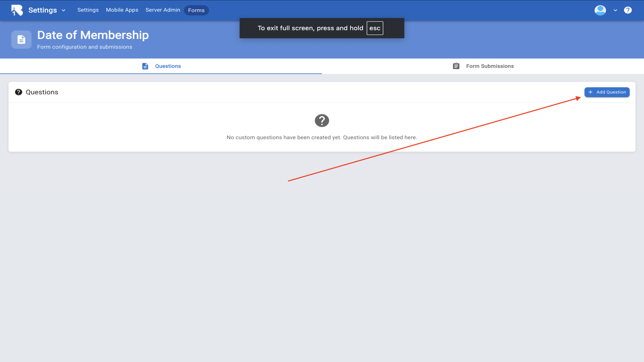Switch to the Form Submissions tab

490,66
